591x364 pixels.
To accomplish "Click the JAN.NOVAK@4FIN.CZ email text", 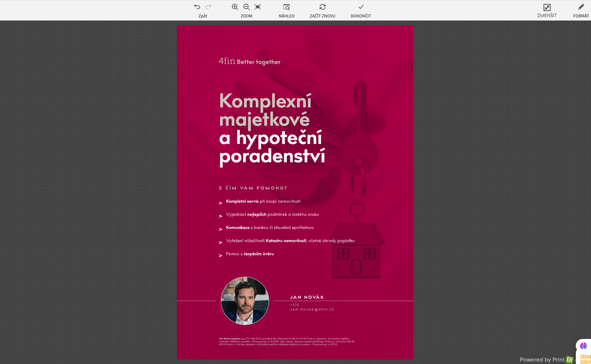I will pyautogui.click(x=312, y=309).
